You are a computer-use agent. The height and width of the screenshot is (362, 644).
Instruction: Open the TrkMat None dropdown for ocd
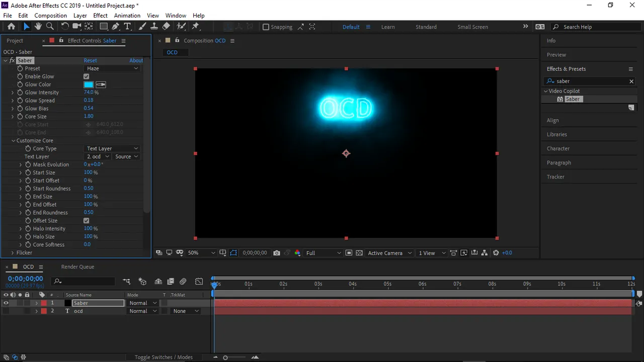(186, 311)
